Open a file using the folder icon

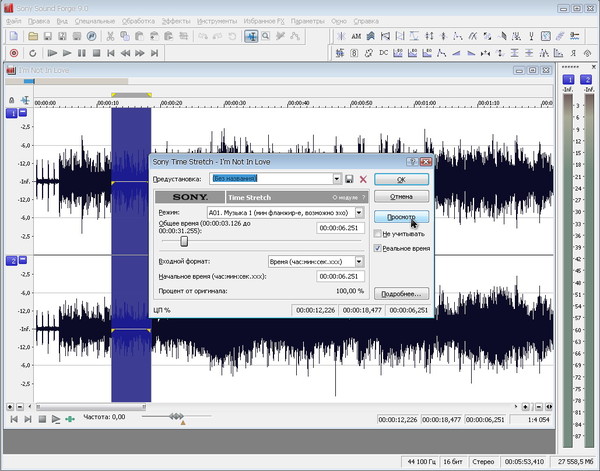click(x=33, y=36)
